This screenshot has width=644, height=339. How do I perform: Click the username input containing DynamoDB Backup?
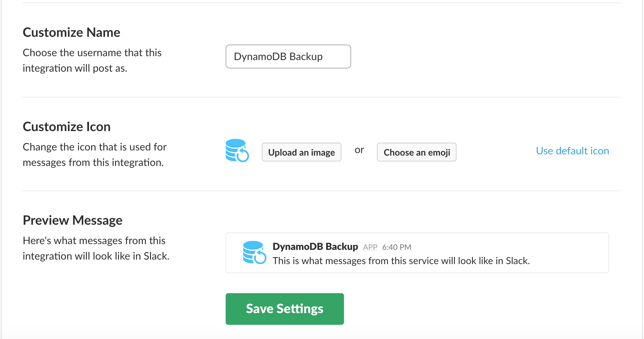[288, 56]
